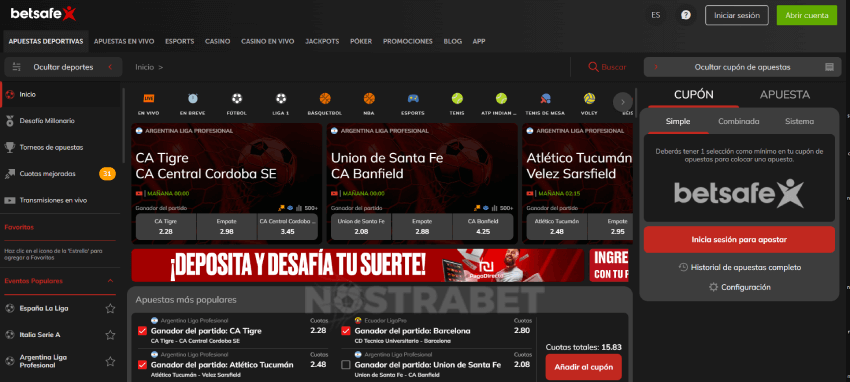The image size is (850, 382).
Task: Uncheck Ganador del partido: Barcelona
Action: click(x=346, y=331)
